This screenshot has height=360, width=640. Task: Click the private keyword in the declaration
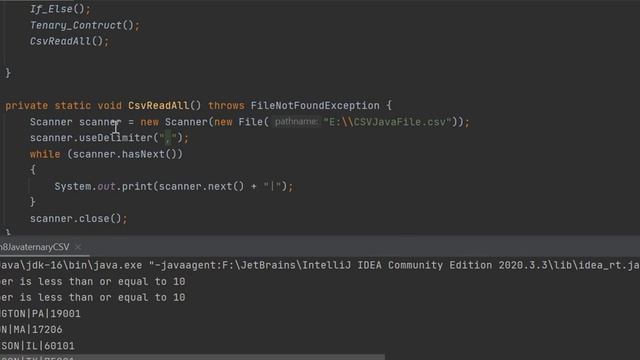coord(27,106)
